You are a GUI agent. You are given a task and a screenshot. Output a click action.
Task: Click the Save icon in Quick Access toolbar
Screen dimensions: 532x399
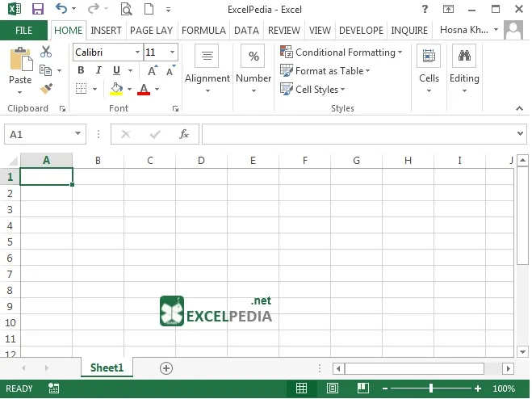click(x=38, y=9)
